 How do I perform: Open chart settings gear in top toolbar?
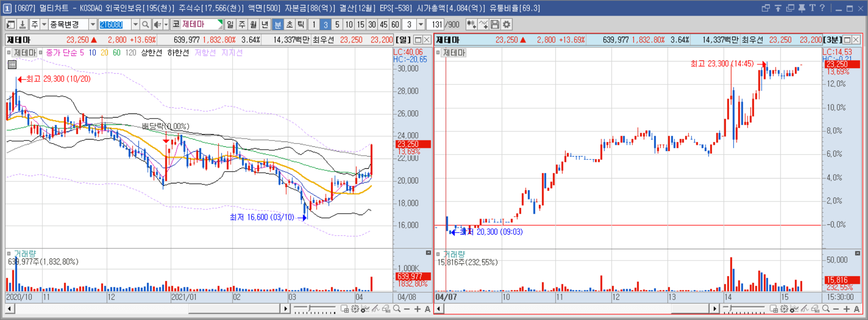tap(507, 24)
